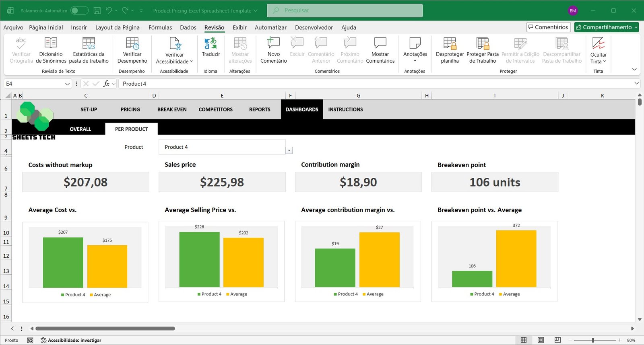Collapse the ribbon with the chevron
This screenshot has height=345, width=644.
pyautogui.click(x=634, y=70)
